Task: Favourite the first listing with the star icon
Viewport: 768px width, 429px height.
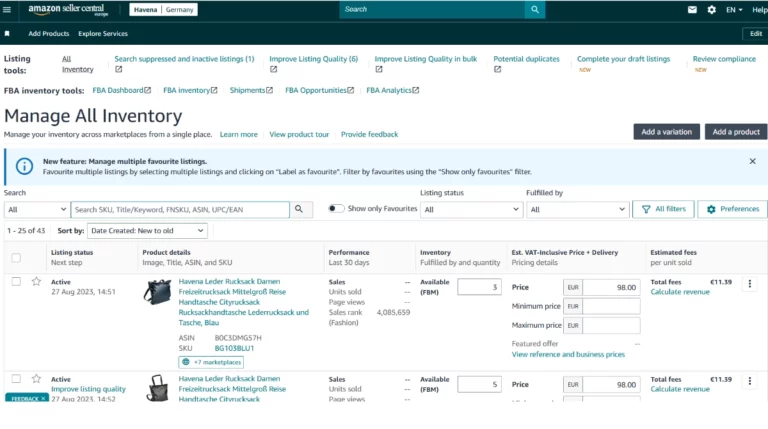Action: tap(36, 282)
